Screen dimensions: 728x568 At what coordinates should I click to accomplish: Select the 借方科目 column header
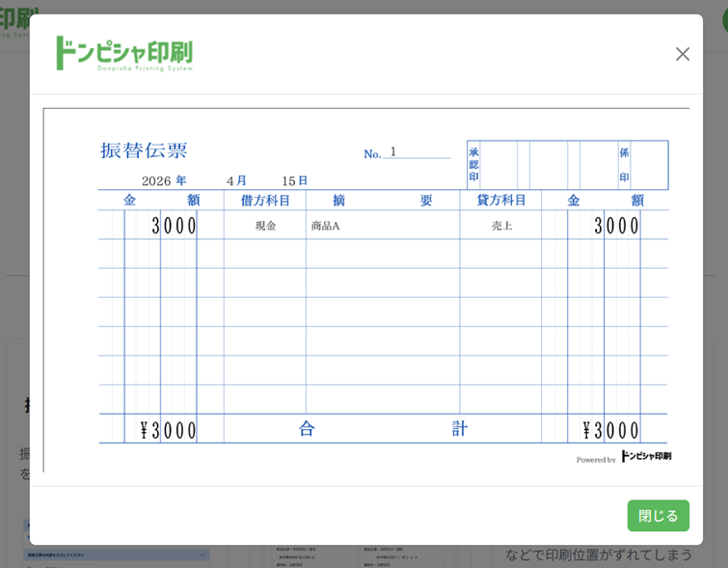click(265, 201)
